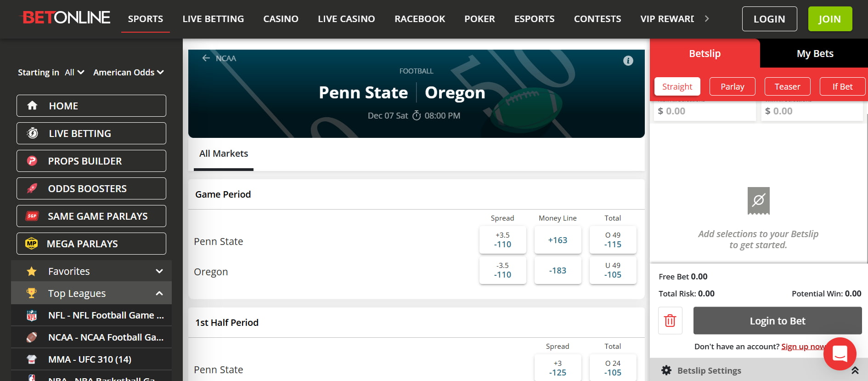This screenshot has height=381, width=868.
Task: Select Straight bet type
Action: (677, 86)
